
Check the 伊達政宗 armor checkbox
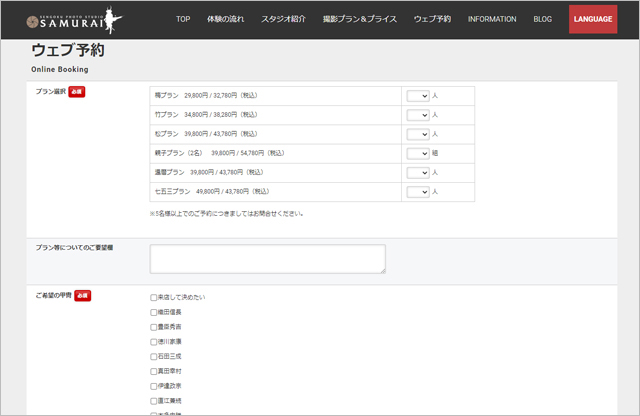[153, 386]
